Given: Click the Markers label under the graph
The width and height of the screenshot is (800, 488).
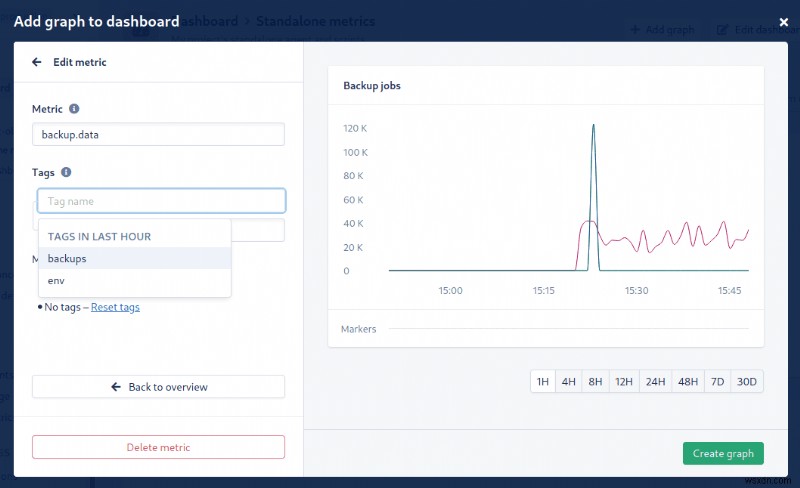Looking at the screenshot, I should pos(359,329).
